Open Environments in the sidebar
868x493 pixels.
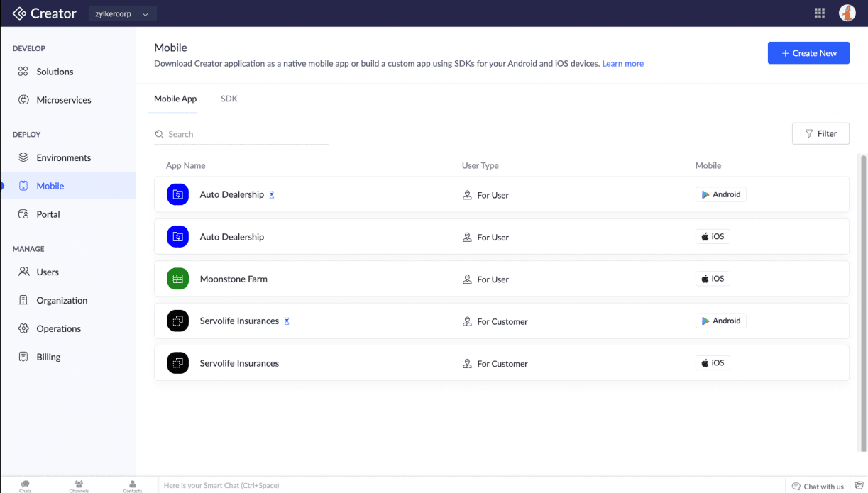63,157
